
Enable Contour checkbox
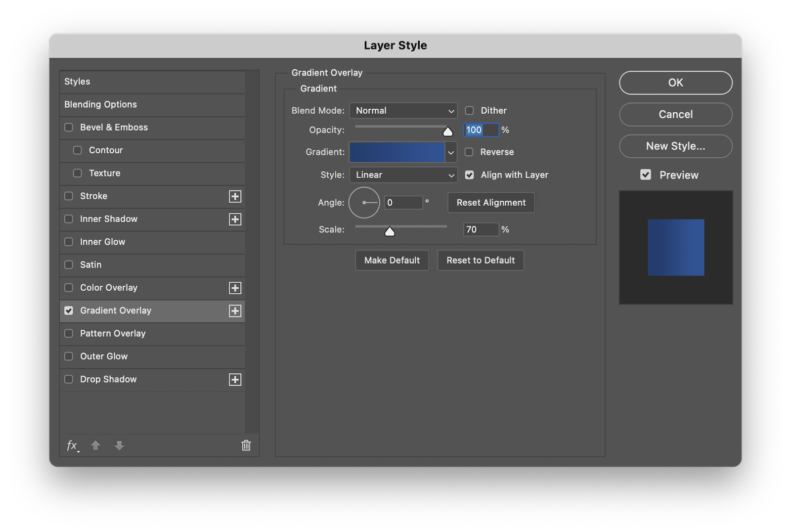(78, 150)
